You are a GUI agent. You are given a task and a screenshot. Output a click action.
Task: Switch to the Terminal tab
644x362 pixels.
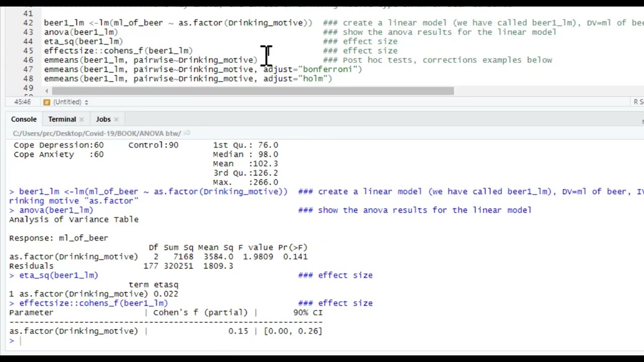(x=62, y=119)
